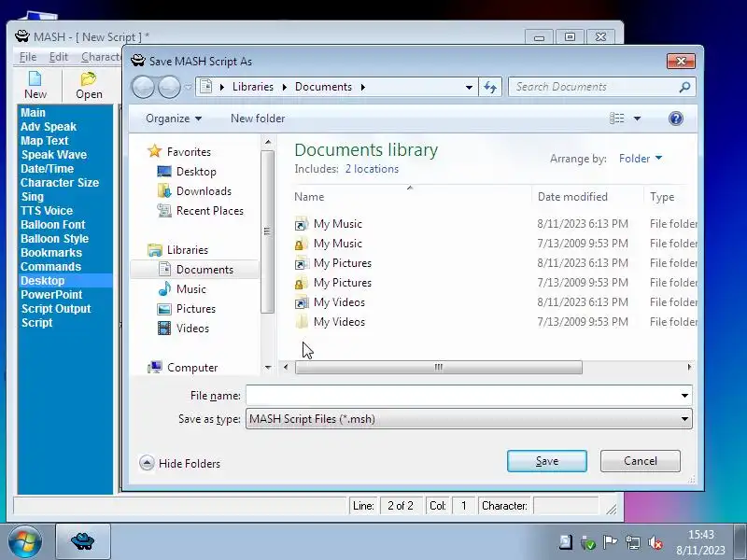This screenshot has width=747, height=560.
Task: Open the Edit menu in MASH
Action: tap(59, 57)
